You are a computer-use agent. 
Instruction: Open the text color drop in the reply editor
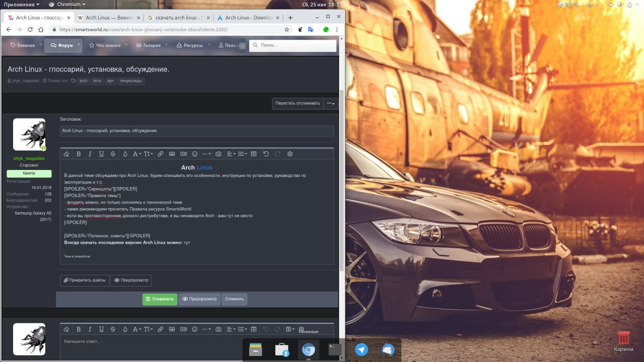tap(125, 329)
